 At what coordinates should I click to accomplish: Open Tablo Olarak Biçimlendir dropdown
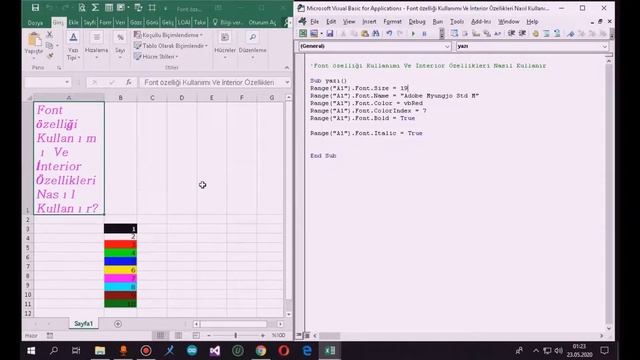171,46
